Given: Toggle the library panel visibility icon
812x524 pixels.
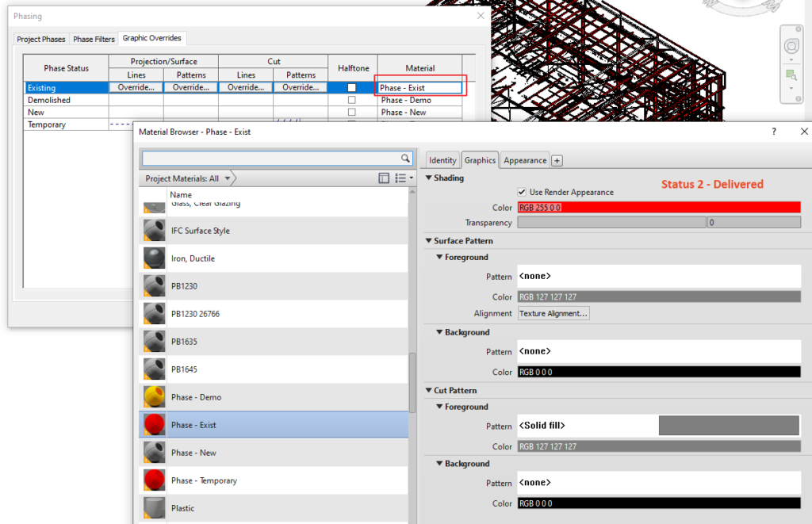Looking at the screenshot, I should click(384, 178).
